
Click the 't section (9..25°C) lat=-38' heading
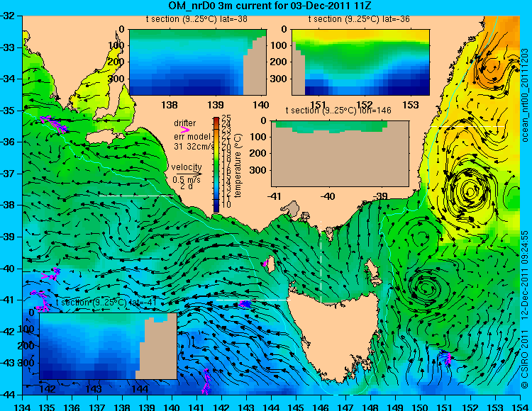point(196,19)
